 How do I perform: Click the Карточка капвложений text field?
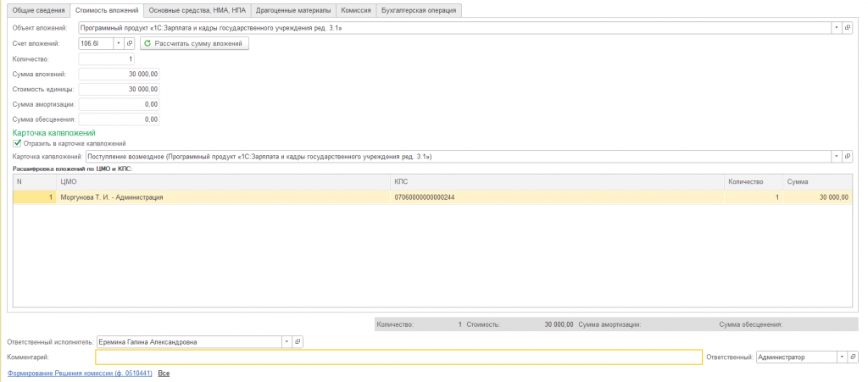pos(459,157)
